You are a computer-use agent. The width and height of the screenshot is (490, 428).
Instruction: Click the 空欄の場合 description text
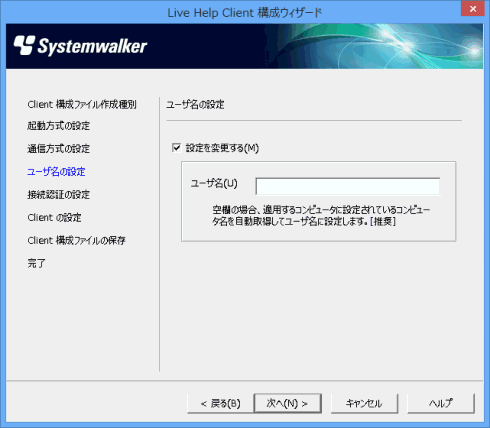[x=321, y=215]
